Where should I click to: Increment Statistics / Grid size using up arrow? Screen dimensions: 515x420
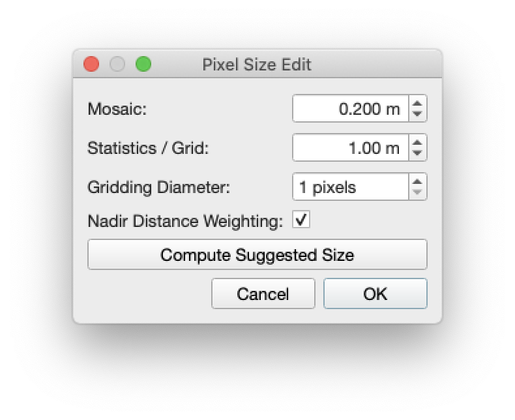click(418, 142)
